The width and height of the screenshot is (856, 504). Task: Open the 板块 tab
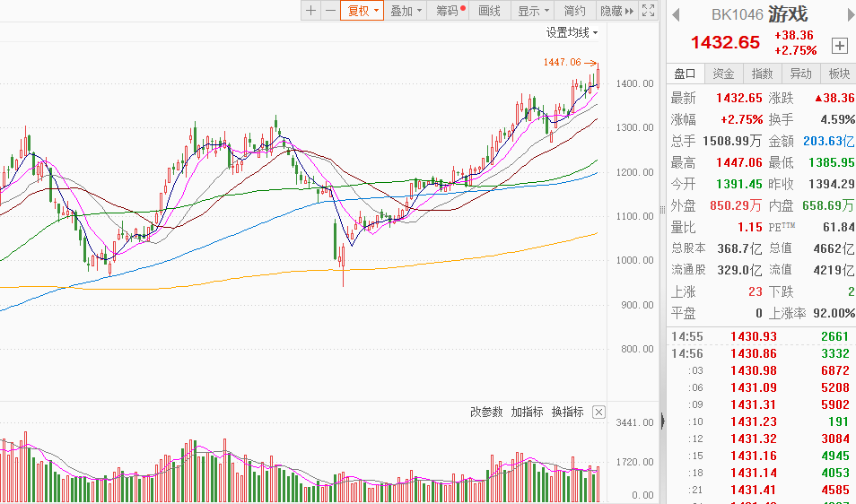839,74
